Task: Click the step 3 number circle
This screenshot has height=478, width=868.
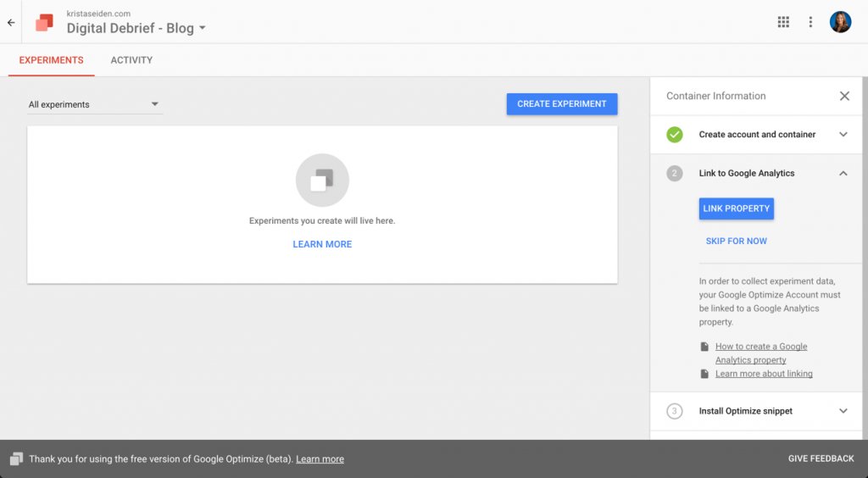Action: [674, 411]
